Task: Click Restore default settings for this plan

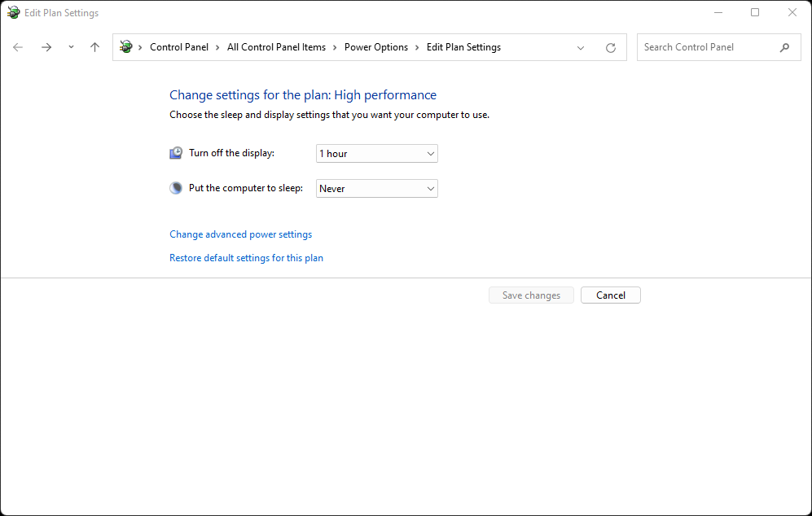Action: pos(246,257)
